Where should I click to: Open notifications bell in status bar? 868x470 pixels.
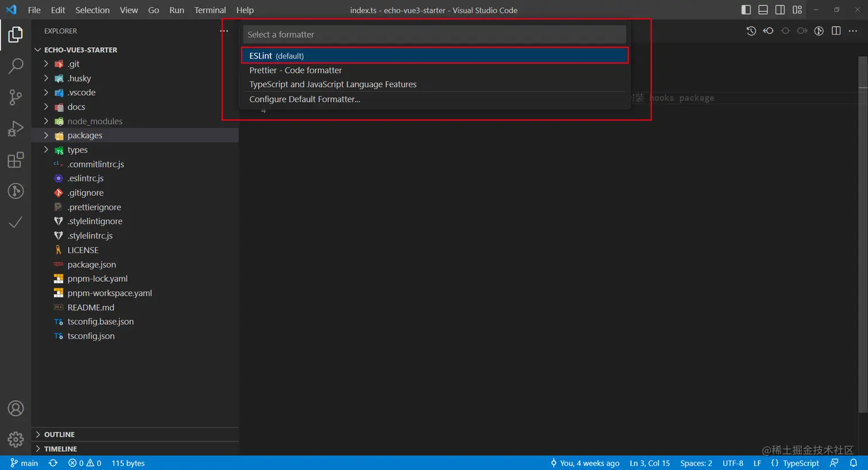854,463
